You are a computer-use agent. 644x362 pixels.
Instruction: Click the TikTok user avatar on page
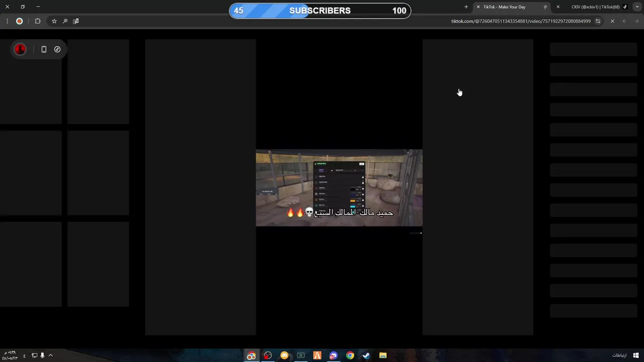[x=20, y=49]
